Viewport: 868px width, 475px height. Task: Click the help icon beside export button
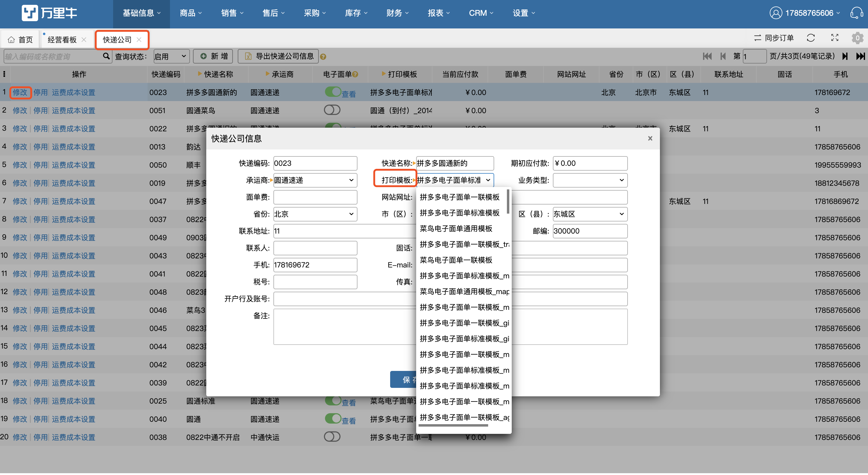click(x=323, y=57)
